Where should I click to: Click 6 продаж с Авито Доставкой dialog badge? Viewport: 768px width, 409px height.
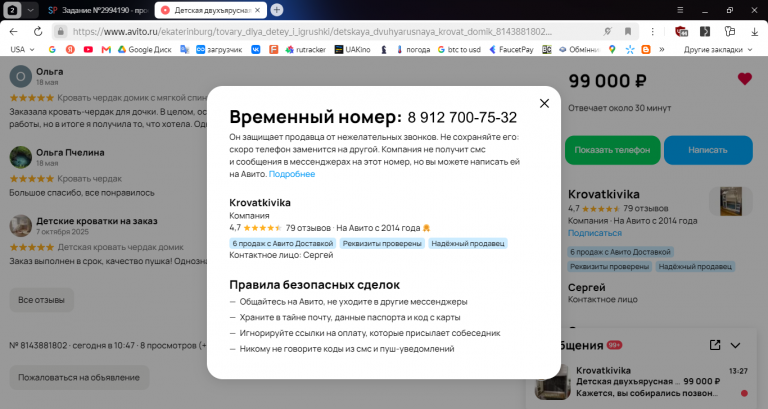coord(283,243)
